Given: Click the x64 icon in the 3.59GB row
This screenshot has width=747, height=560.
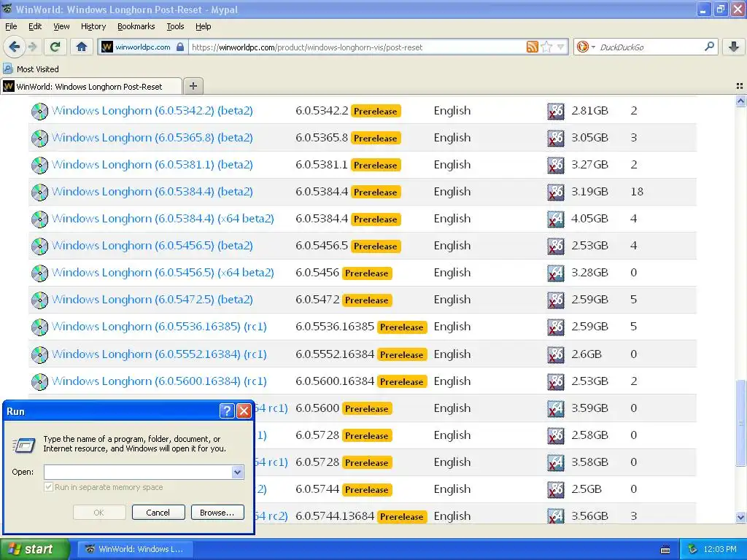Looking at the screenshot, I should point(555,408).
